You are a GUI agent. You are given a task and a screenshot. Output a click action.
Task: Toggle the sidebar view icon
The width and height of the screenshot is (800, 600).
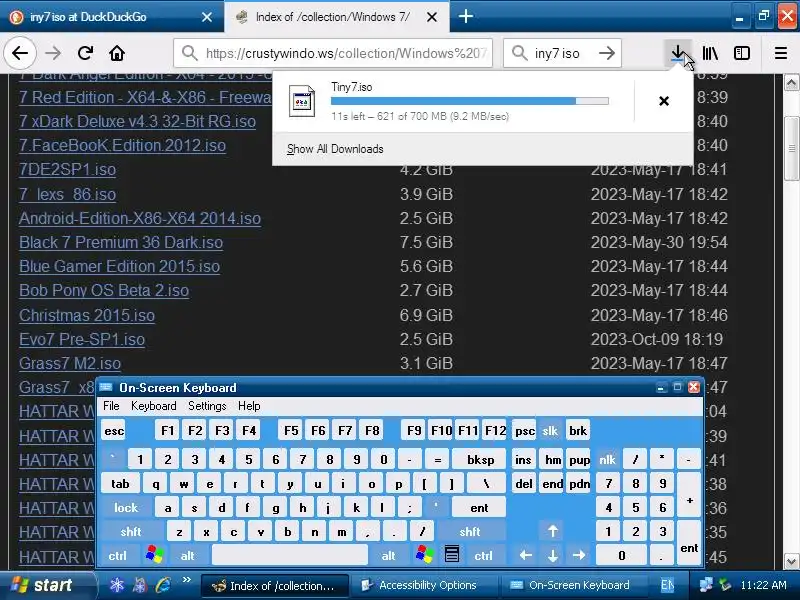pyautogui.click(x=742, y=53)
